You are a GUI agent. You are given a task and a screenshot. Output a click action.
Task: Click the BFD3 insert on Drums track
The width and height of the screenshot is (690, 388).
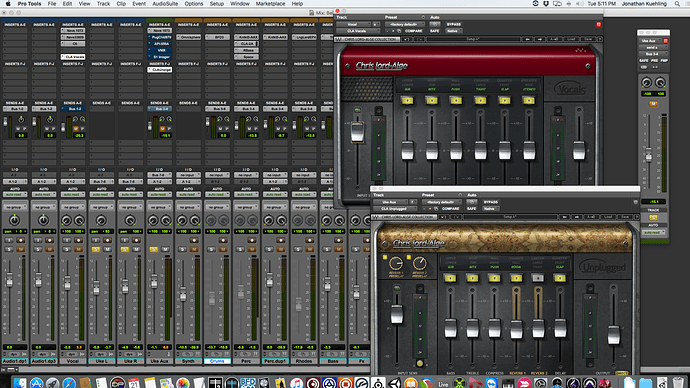point(218,37)
